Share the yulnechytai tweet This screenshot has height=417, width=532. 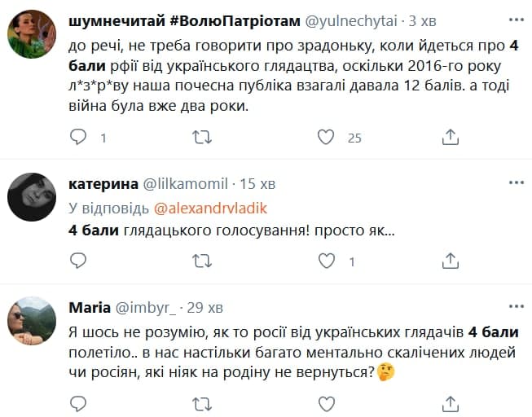(451, 138)
